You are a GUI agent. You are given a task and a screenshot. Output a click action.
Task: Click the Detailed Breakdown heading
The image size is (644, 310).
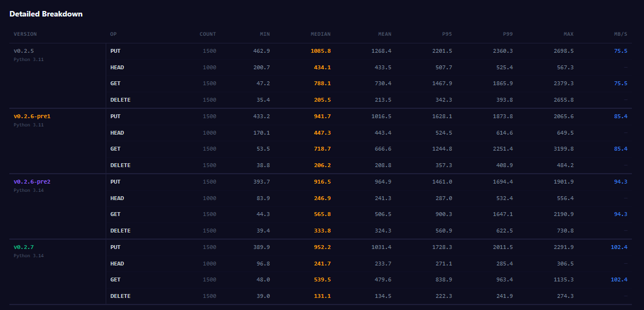coord(46,14)
